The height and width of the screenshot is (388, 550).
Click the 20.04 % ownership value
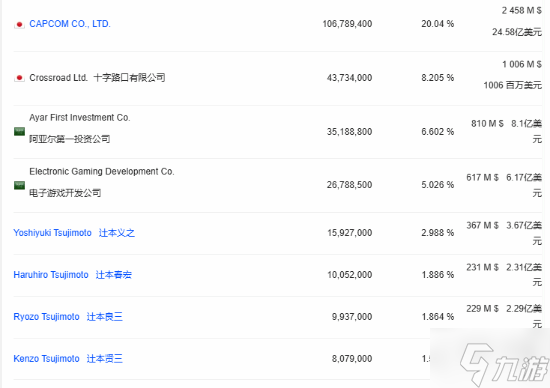[x=438, y=24]
